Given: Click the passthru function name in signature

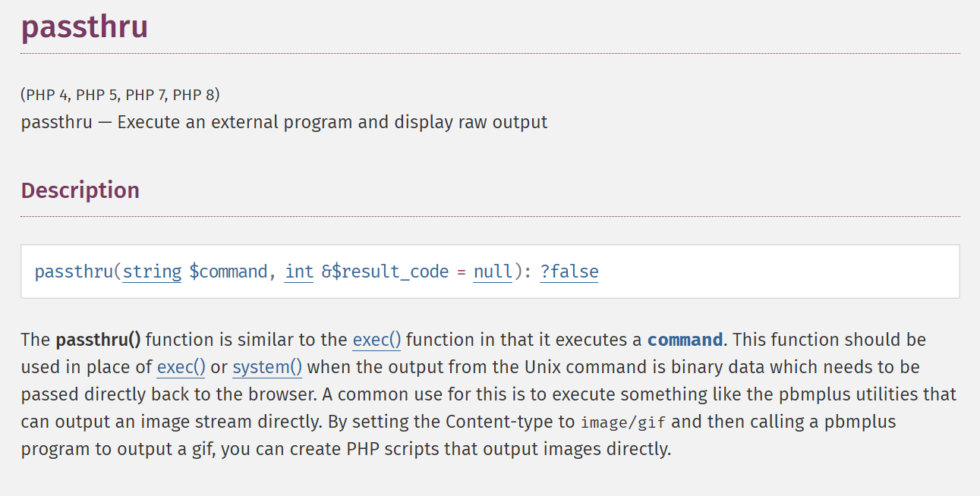Looking at the screenshot, I should tap(74, 272).
